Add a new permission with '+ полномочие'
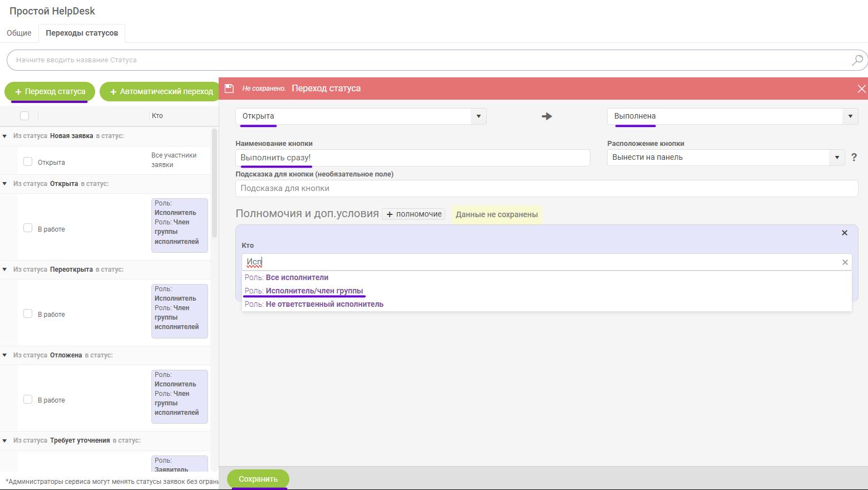This screenshot has height=490, width=868. point(413,214)
